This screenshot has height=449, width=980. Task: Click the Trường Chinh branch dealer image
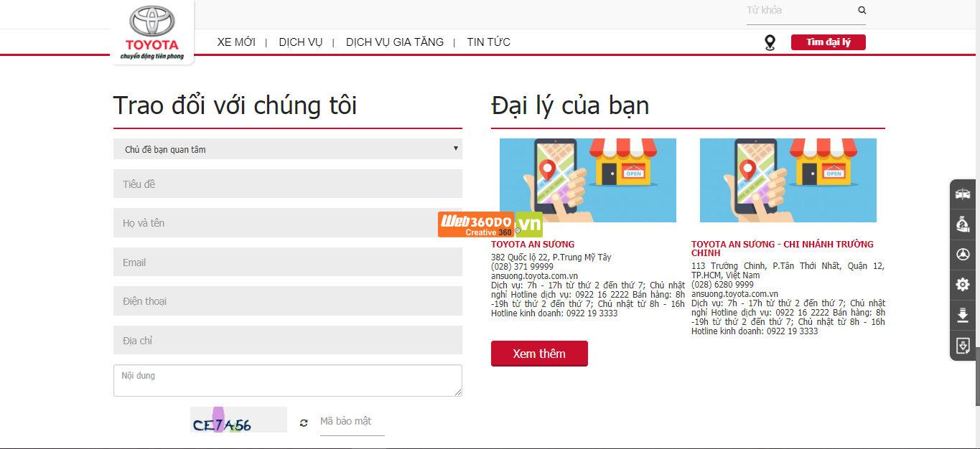point(788,180)
